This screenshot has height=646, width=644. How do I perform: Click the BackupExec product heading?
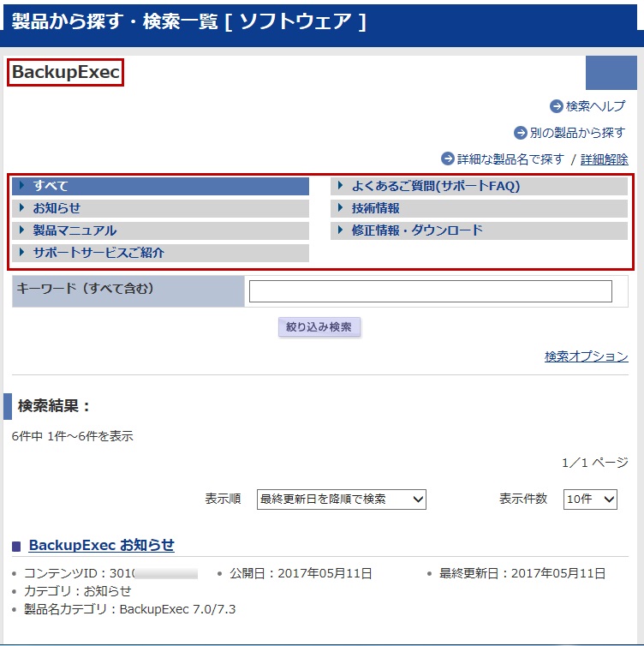[x=65, y=72]
